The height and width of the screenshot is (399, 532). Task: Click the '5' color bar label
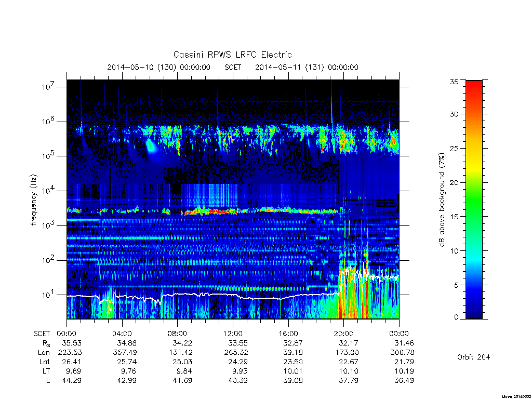pos(456,285)
